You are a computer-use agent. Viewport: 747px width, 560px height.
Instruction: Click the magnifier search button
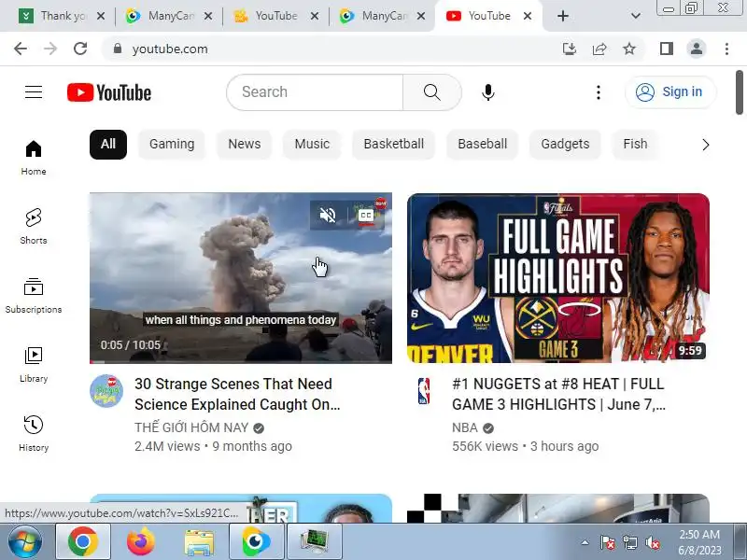pyautogui.click(x=431, y=91)
